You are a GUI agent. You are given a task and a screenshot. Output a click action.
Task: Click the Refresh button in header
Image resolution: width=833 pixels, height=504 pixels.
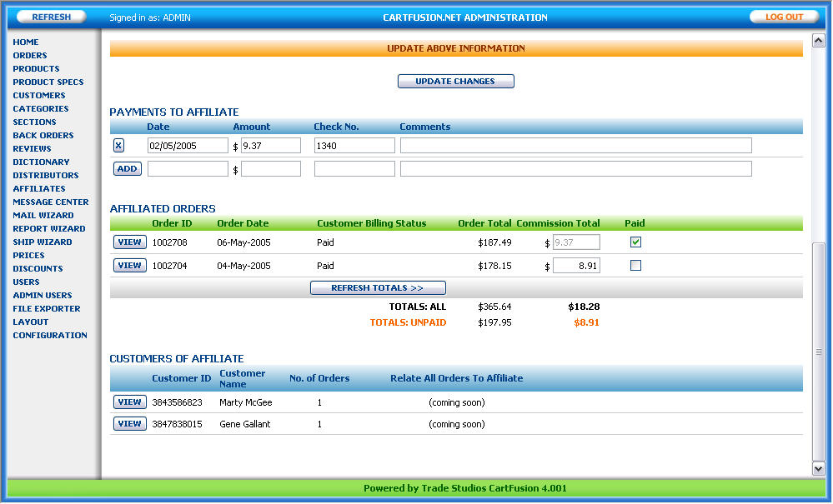pyautogui.click(x=51, y=17)
